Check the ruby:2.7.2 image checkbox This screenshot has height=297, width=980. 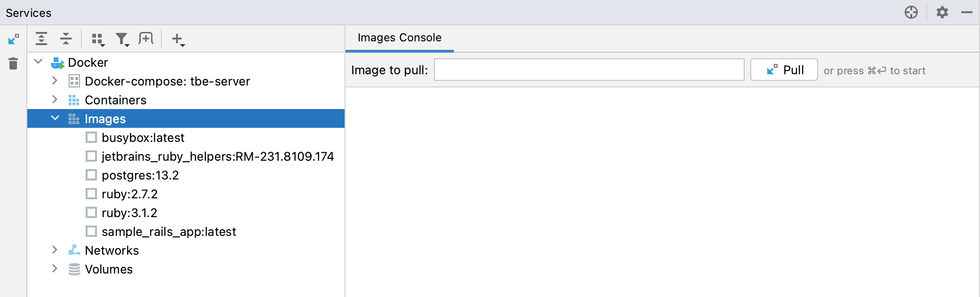click(91, 194)
